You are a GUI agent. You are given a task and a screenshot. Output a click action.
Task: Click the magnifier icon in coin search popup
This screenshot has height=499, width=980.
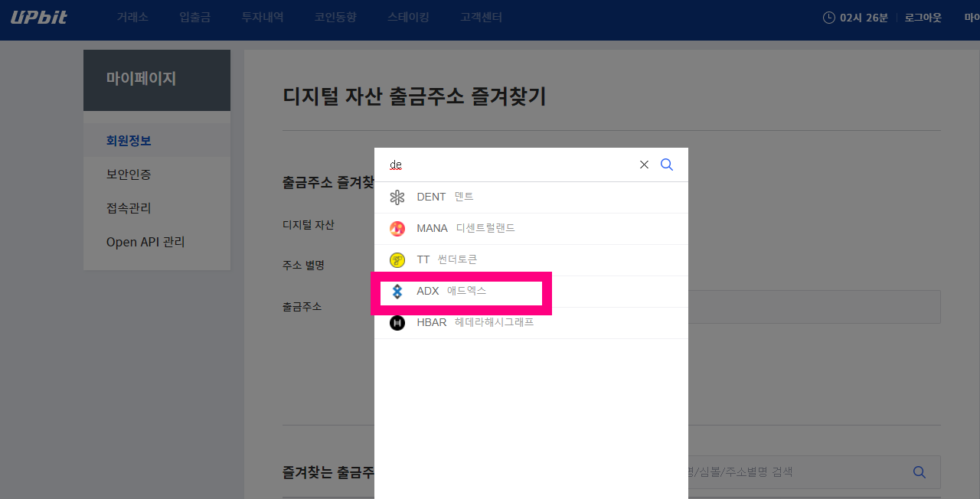click(667, 165)
